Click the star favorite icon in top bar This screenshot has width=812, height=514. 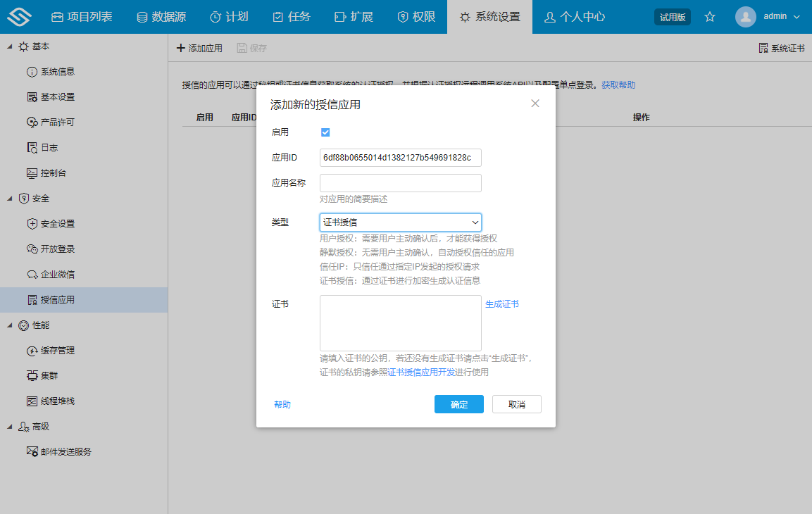710,16
